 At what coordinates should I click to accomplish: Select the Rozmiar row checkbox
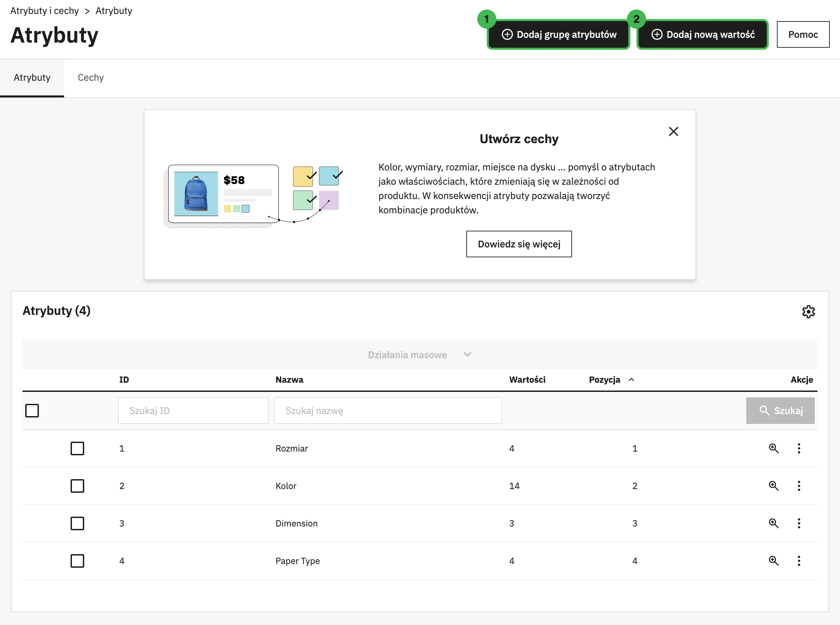click(x=77, y=448)
